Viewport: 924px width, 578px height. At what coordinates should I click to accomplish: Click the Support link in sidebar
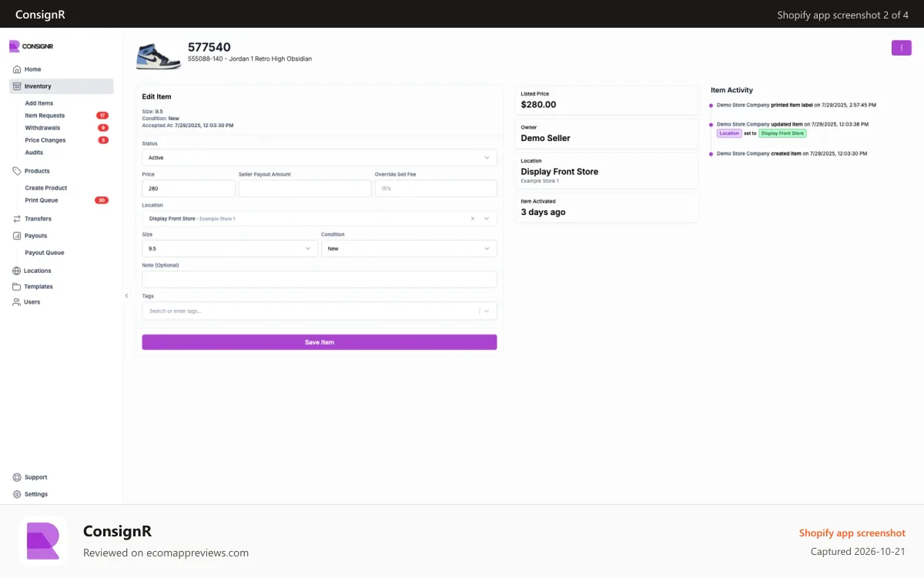tap(35, 477)
